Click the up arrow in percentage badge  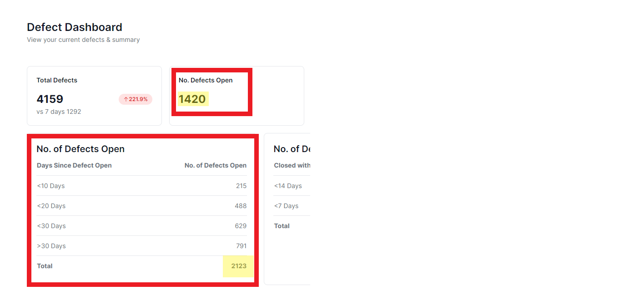(126, 99)
